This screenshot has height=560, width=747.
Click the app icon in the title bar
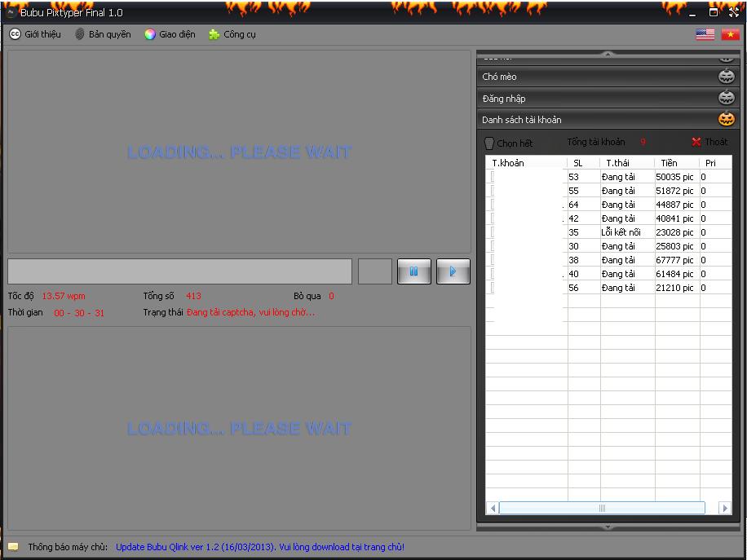(x=11, y=13)
